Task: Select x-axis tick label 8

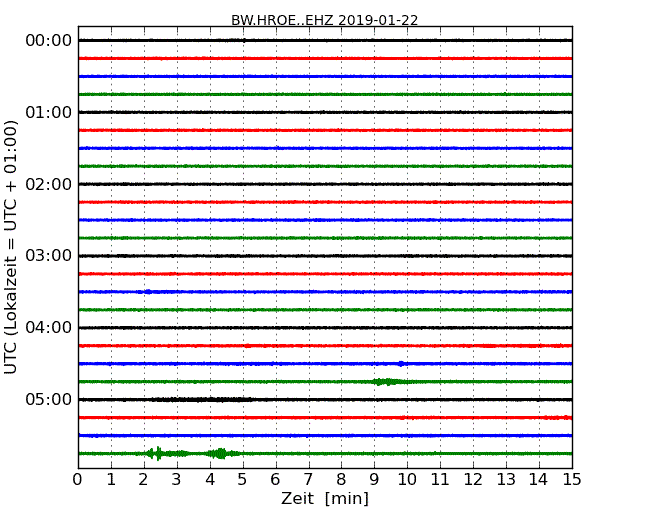Action: [342, 480]
